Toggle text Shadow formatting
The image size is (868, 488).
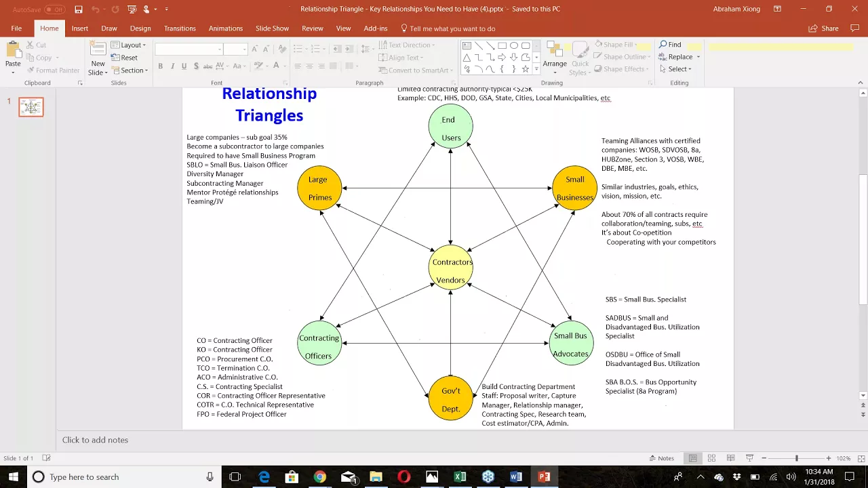point(196,66)
